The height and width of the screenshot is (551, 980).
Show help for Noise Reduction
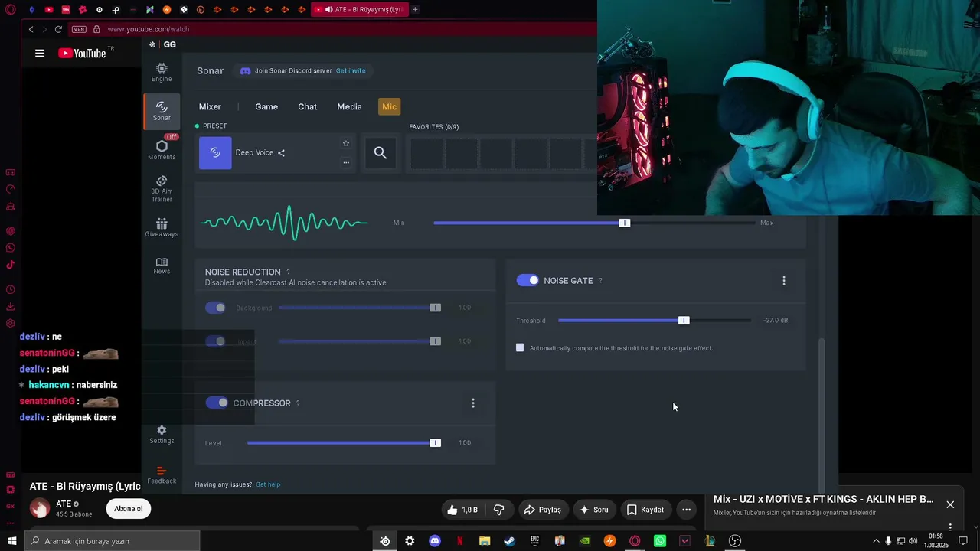point(288,272)
